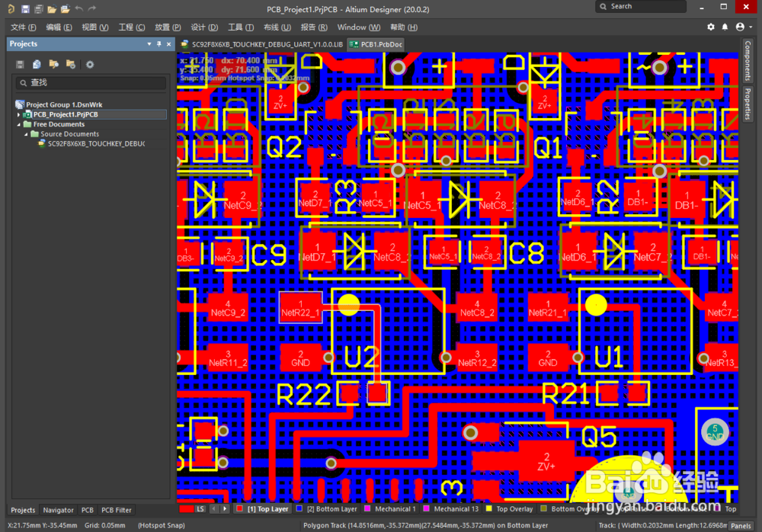
Task: Open the 布线 (U) menu
Action: (x=277, y=27)
